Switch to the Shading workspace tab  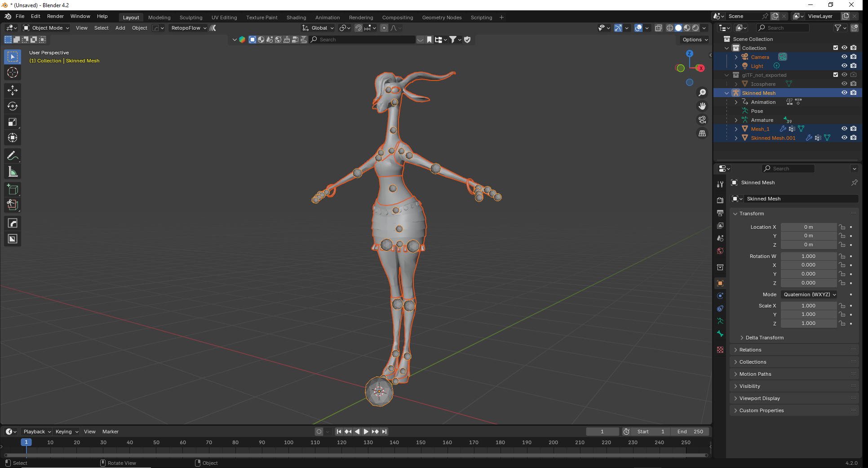coord(297,18)
